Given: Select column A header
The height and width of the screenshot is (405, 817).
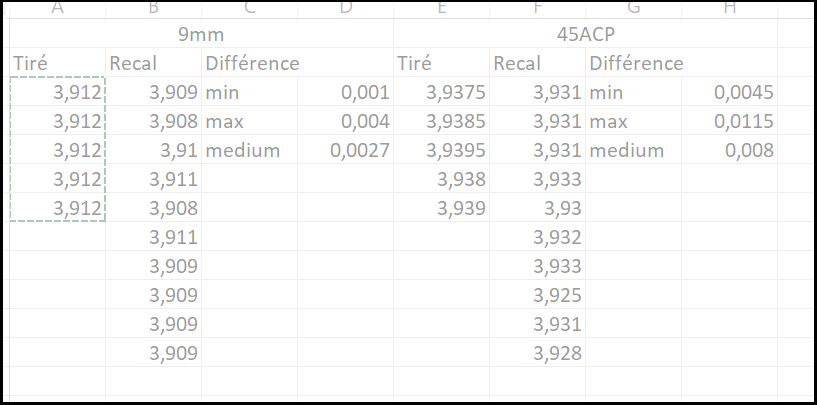Looking at the screenshot, I should [x=57, y=9].
